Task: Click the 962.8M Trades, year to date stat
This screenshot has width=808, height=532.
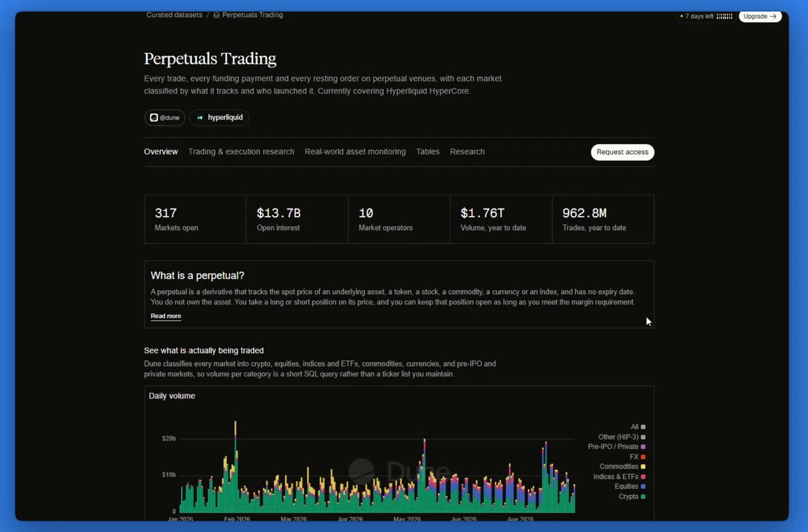Action: coord(603,219)
